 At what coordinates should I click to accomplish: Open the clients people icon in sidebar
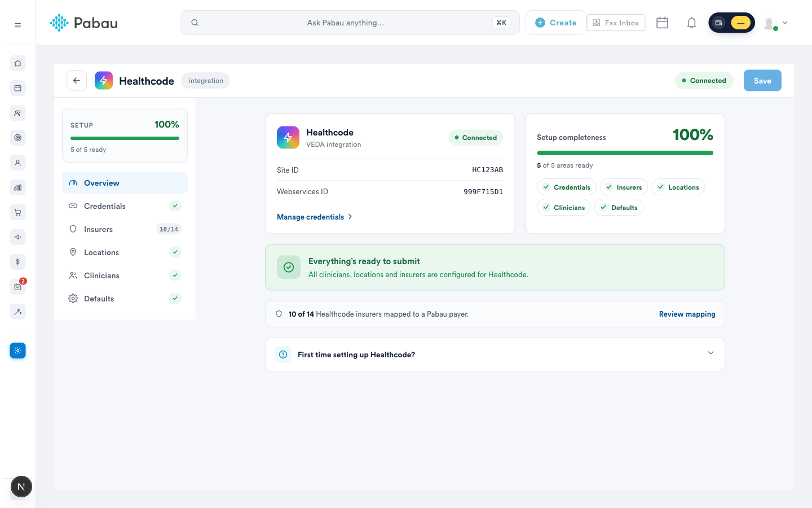pos(17,113)
